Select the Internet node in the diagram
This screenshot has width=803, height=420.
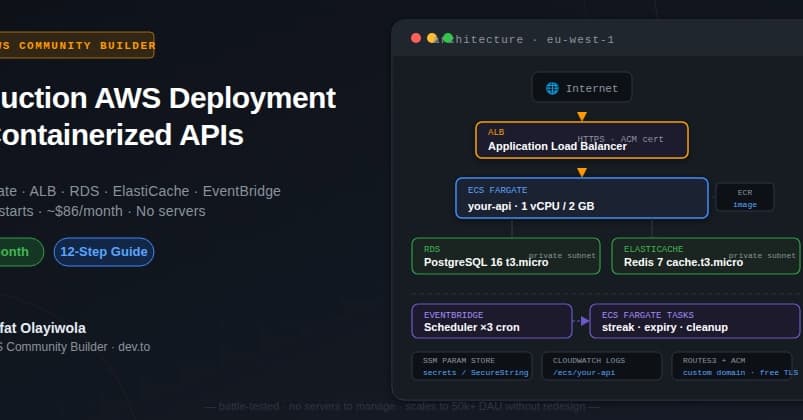(x=582, y=88)
